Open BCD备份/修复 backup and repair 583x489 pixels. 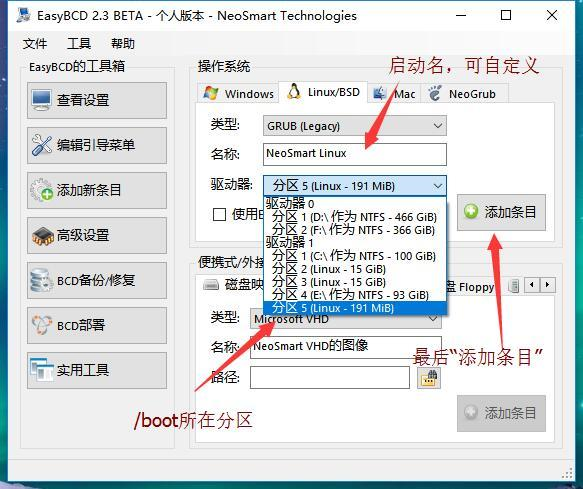pyautogui.click(x=97, y=280)
